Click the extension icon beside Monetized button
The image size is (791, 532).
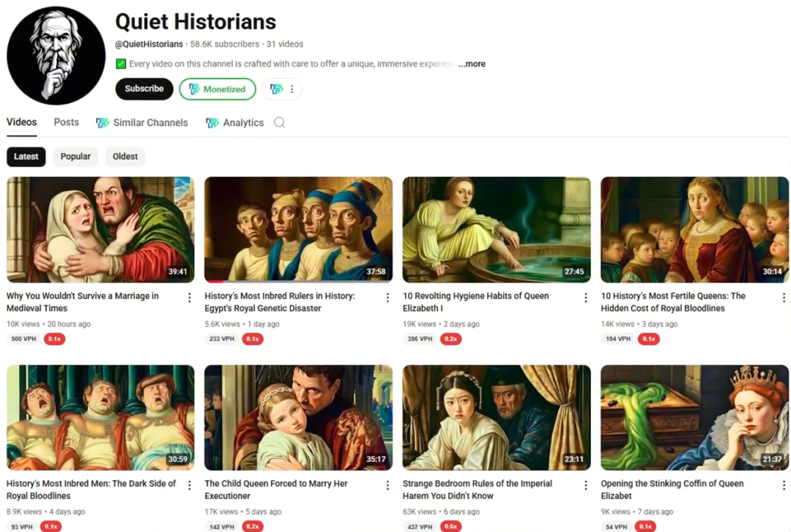276,89
